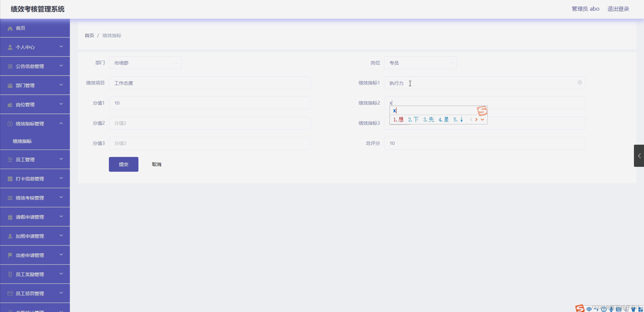The width and height of the screenshot is (644, 312).
Task: Click the 绩效指标管理 clock icon
Action: point(10,124)
